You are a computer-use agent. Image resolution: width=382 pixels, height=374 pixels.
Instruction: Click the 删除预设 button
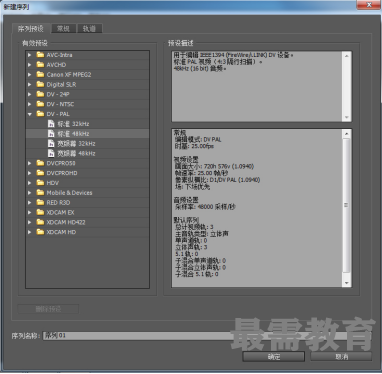click(x=48, y=309)
